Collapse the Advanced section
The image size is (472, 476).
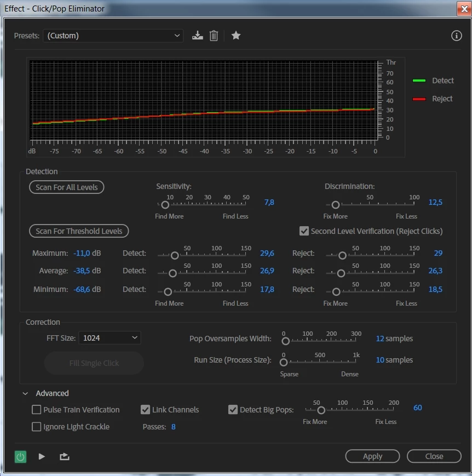click(x=26, y=393)
